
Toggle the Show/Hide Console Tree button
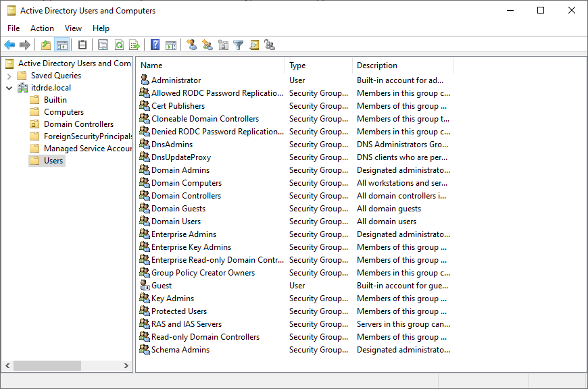[62, 45]
